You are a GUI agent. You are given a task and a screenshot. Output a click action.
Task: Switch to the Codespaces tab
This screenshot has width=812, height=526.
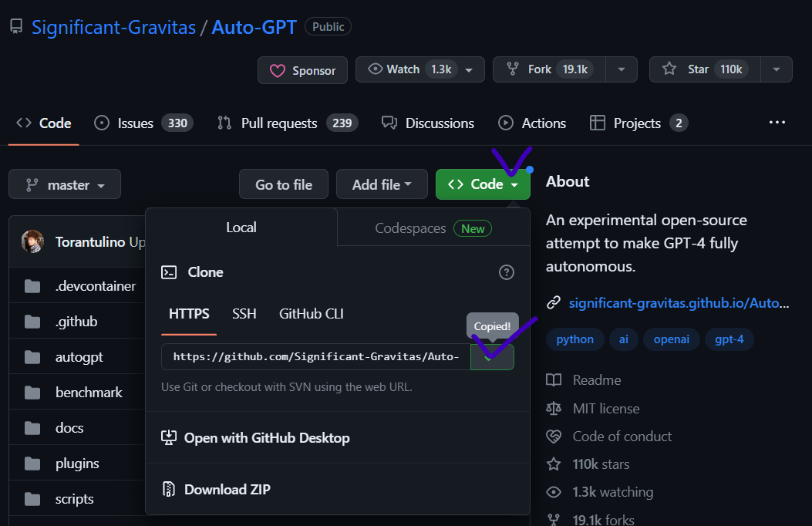433,228
